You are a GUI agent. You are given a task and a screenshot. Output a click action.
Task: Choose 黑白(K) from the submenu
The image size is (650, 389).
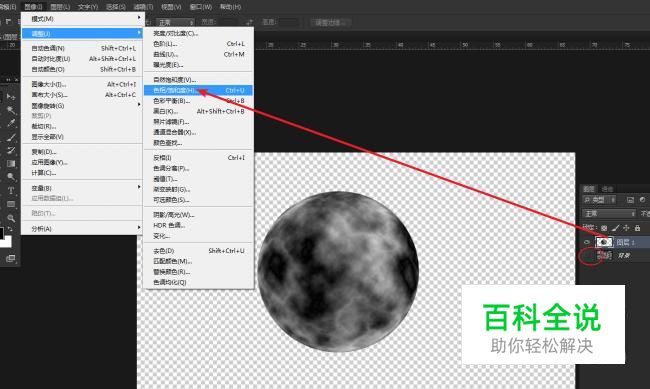point(198,111)
